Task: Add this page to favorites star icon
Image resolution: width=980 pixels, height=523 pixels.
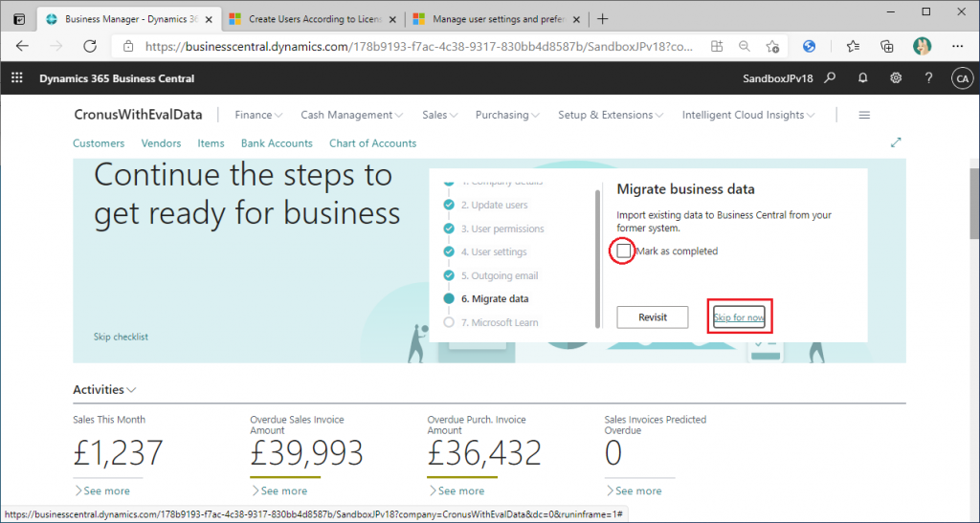Action: 772,46
